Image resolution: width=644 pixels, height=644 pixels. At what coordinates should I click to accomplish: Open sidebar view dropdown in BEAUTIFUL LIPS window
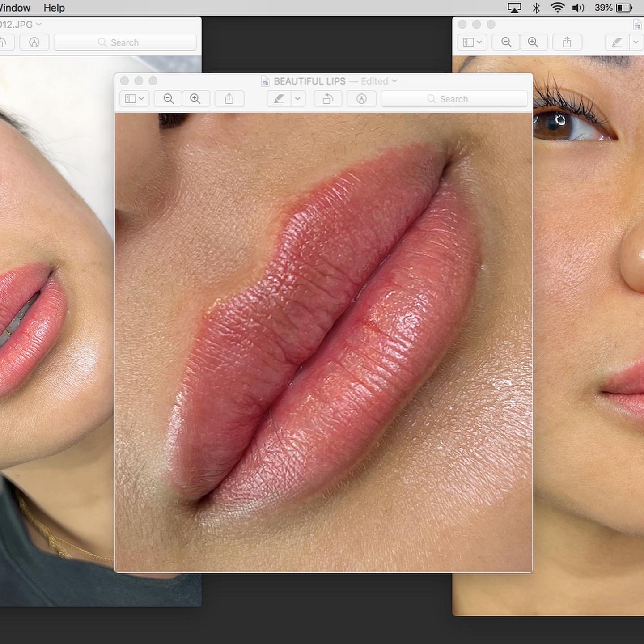[x=134, y=99]
